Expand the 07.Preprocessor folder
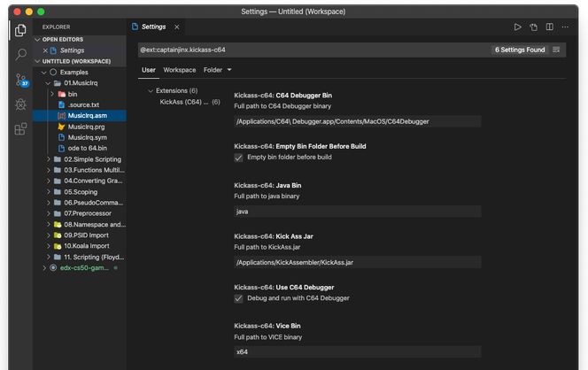 point(49,213)
